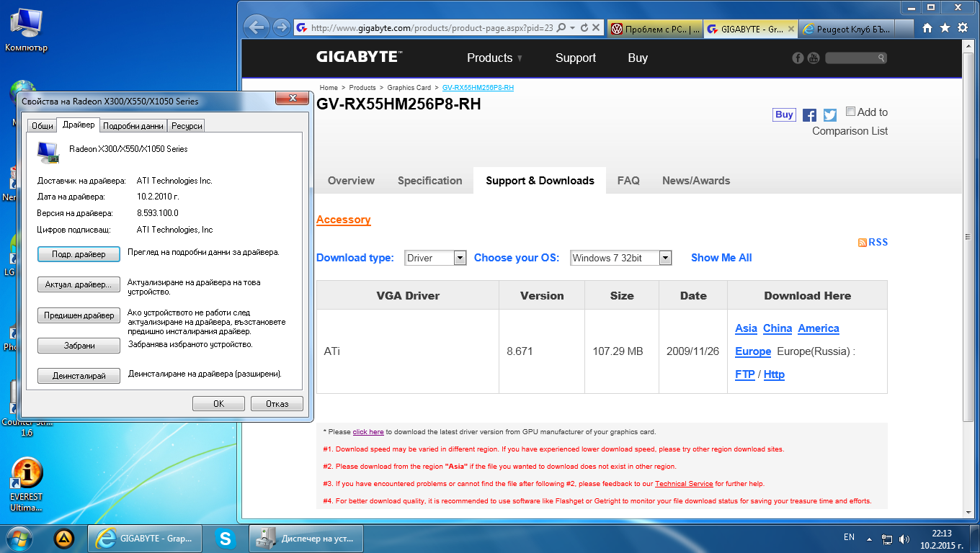Download driver from America link
The height and width of the screenshot is (553, 980).
pyautogui.click(x=819, y=328)
